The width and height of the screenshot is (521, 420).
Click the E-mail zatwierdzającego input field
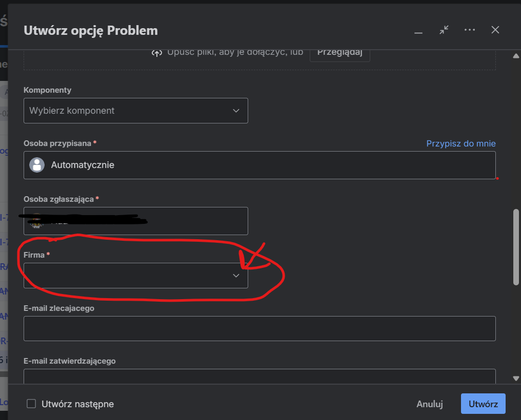tap(259, 376)
